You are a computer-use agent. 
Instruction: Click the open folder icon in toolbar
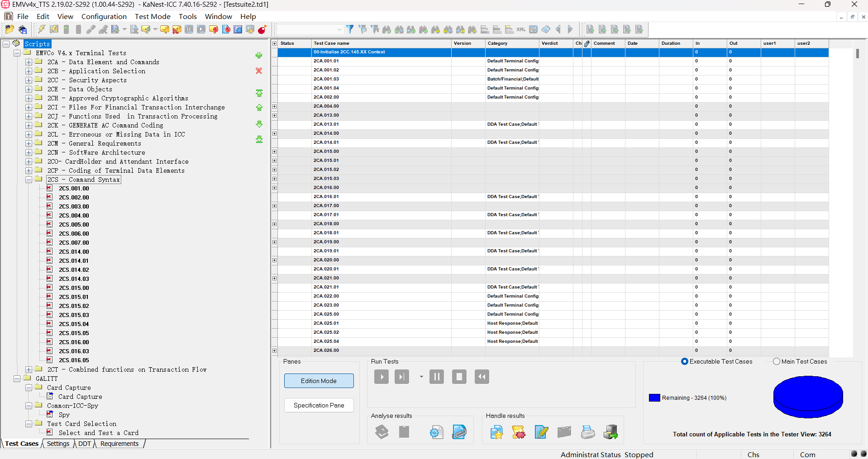9,30
